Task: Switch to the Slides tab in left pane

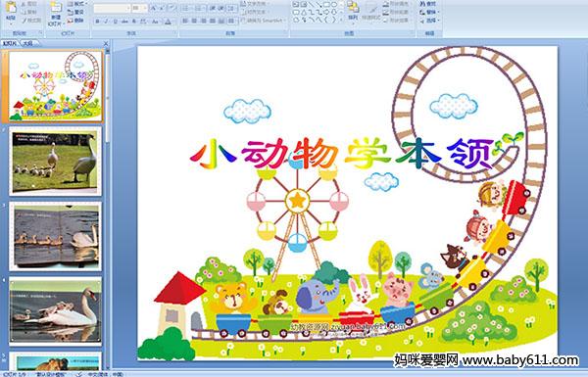Action: [10, 43]
